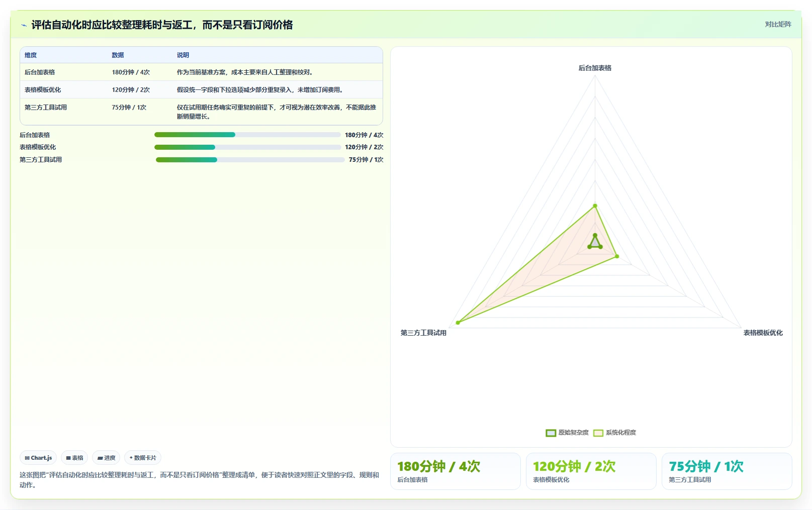Screen dimensions: 812x510
Task: Click 120分钟 / 2次 value right of progress bar
Action: (364, 147)
